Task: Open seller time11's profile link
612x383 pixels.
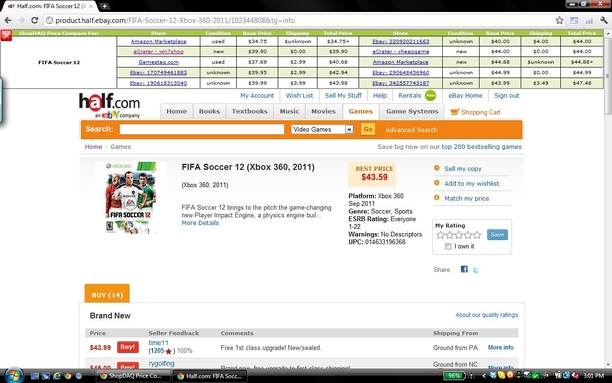Action: 158,342
